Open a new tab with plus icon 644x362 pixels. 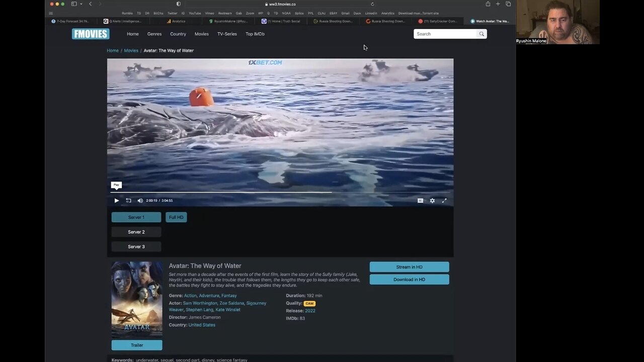[498, 4]
